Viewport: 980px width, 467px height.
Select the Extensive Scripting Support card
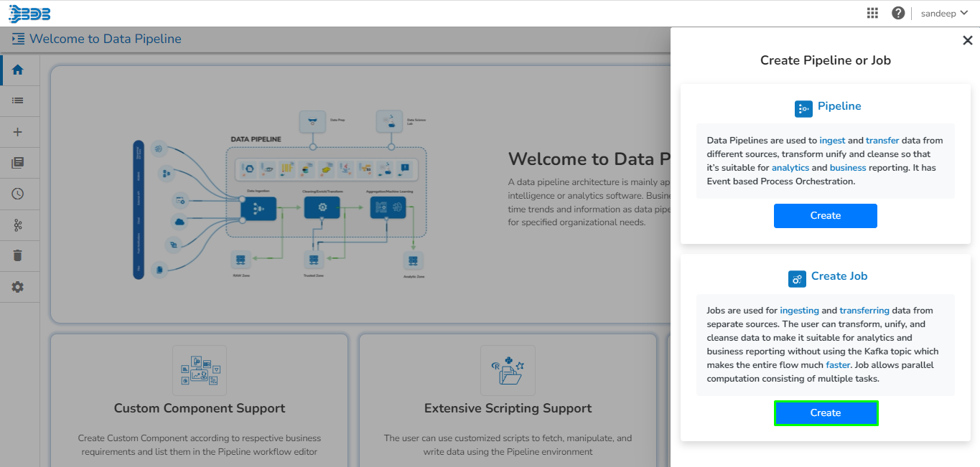pos(508,400)
